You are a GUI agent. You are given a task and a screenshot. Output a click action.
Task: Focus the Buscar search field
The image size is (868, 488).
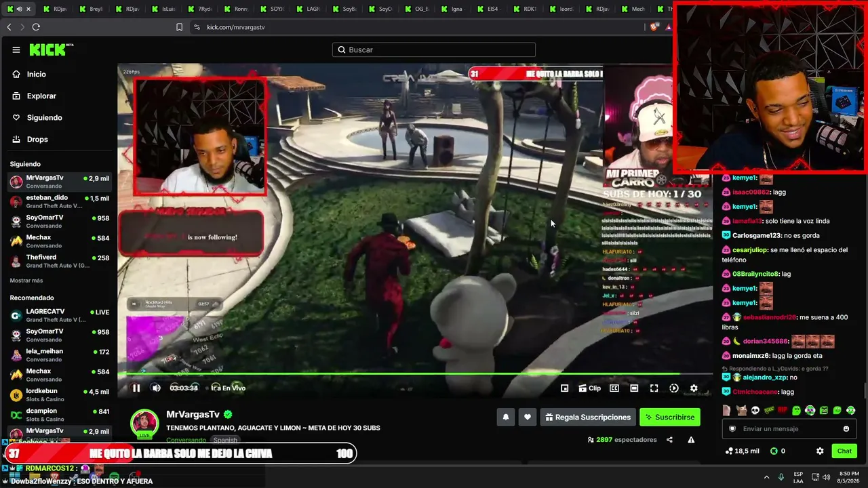pyautogui.click(x=434, y=49)
